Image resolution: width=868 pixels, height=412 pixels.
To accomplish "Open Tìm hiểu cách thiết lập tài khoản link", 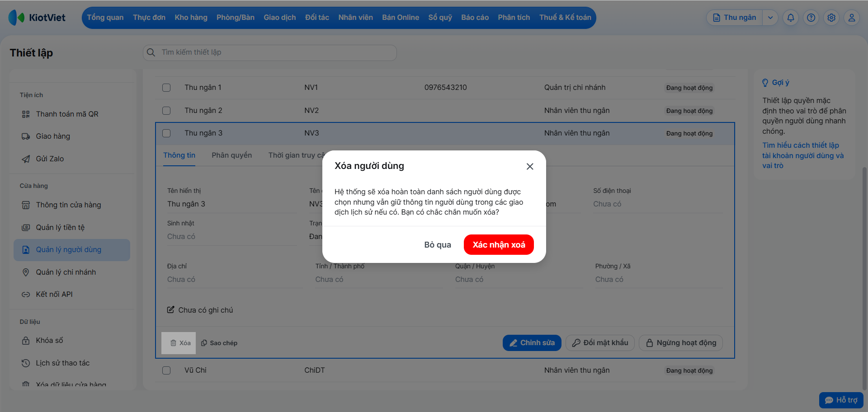I will (803, 155).
